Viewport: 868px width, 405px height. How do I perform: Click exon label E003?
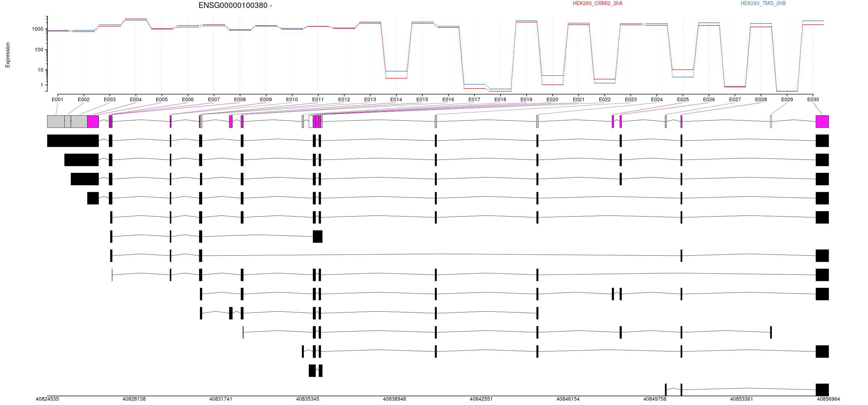[x=110, y=99]
